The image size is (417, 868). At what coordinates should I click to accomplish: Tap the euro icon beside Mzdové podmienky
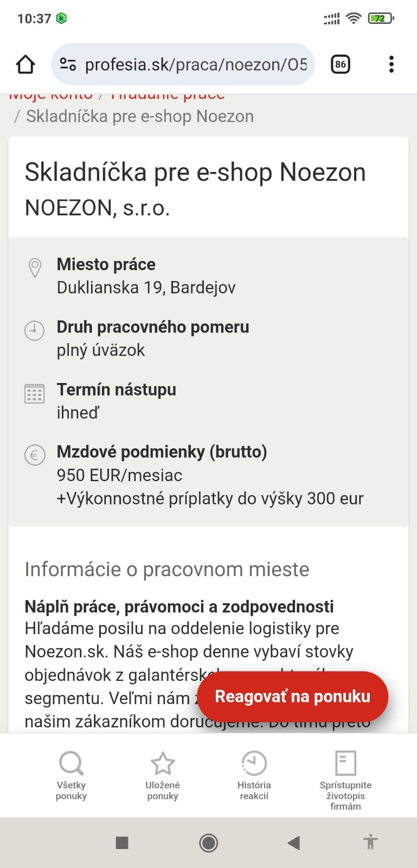pyautogui.click(x=35, y=455)
